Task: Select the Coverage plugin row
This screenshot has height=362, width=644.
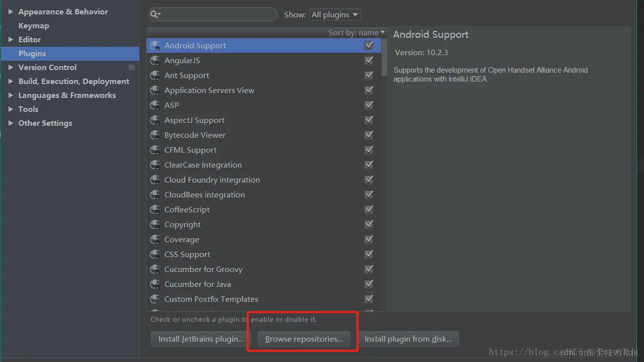Action: point(263,240)
